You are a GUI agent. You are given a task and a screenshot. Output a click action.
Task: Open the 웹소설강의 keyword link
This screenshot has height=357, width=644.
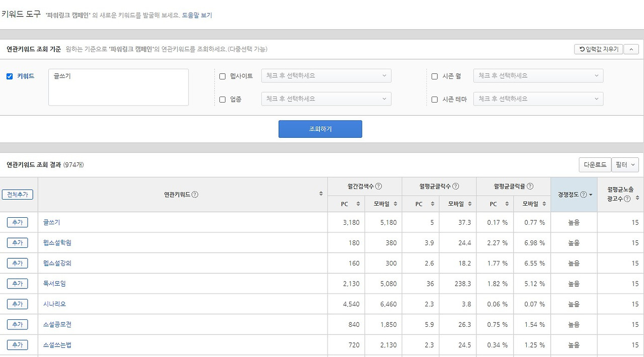point(57,263)
